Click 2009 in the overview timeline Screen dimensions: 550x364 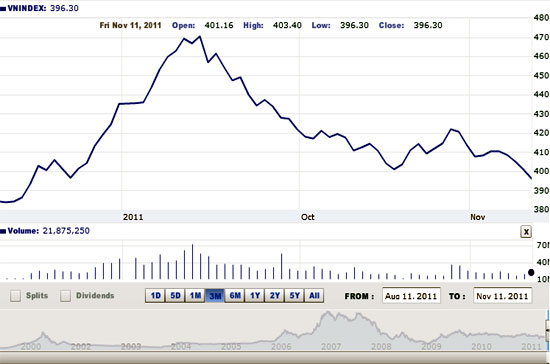tap(431, 346)
